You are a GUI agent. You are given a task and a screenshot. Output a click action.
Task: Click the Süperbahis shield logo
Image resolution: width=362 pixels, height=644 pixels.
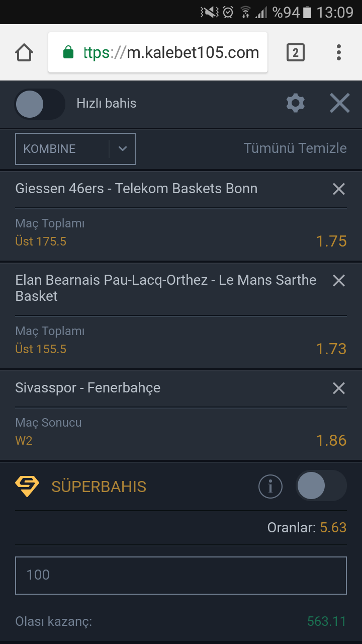(27, 487)
